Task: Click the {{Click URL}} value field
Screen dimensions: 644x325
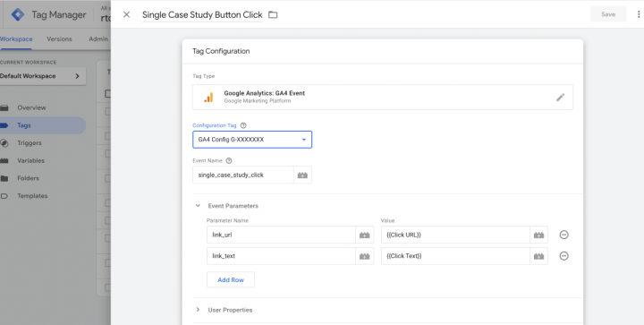Action: [455, 235]
